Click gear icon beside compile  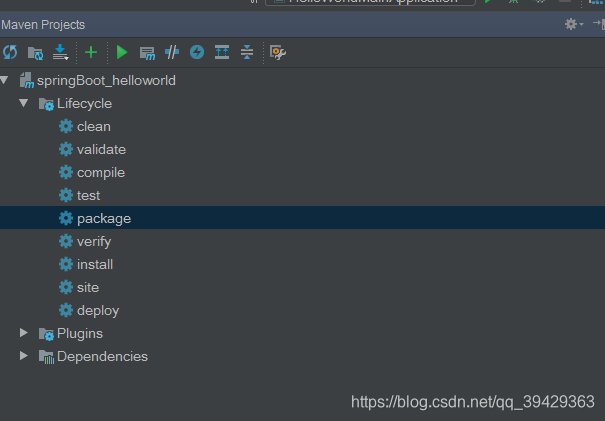pyautogui.click(x=66, y=172)
